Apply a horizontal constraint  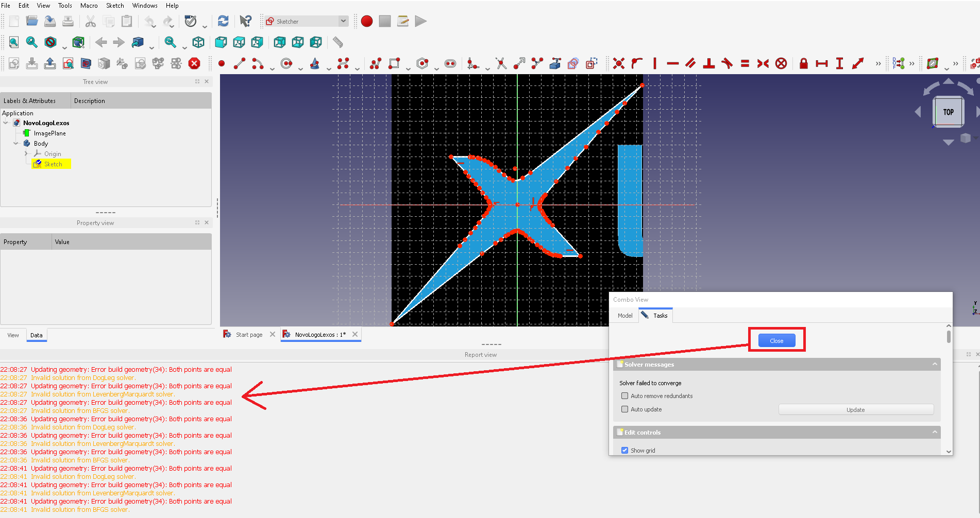pos(672,63)
